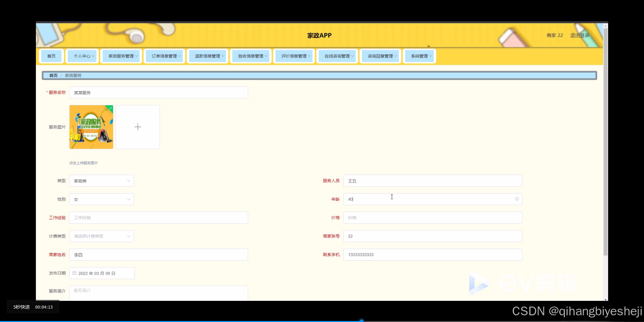Clear the 年龄 field using its x icon
This screenshot has height=322, width=644.
pyautogui.click(x=517, y=199)
